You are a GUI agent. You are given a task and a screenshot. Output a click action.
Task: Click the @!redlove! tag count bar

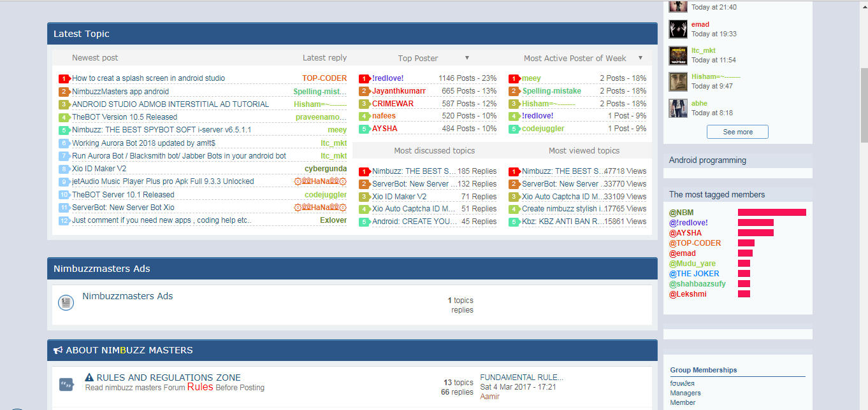pyautogui.click(x=756, y=223)
